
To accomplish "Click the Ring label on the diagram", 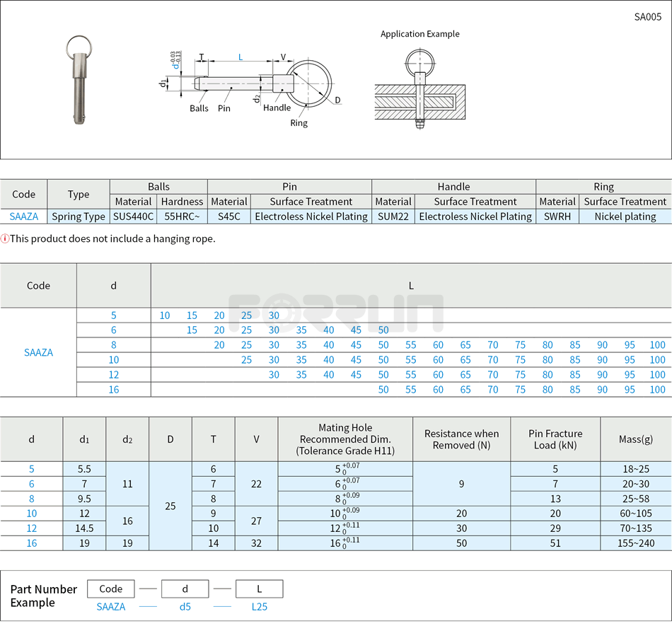I will 299,122.
